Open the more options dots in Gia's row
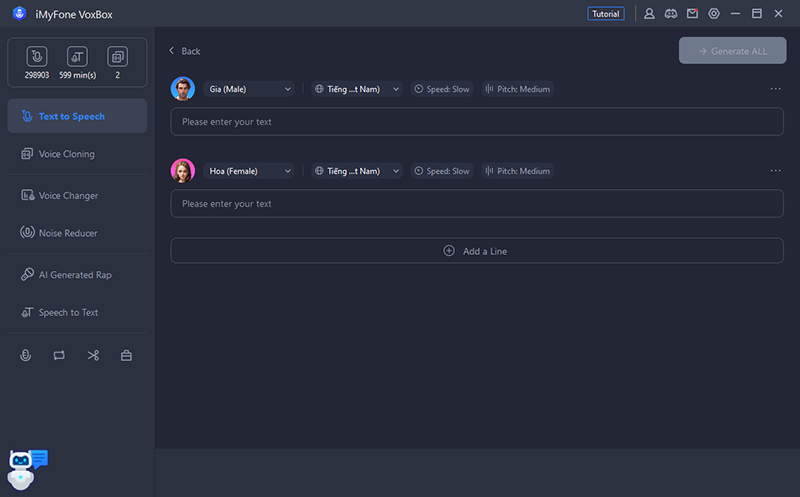Viewport: 800px width, 497px height. (776, 89)
